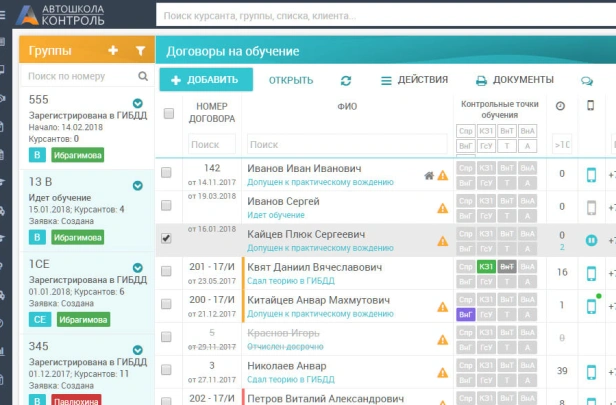
Task: Click phone icon in Квят Даниил row
Action: point(590,273)
